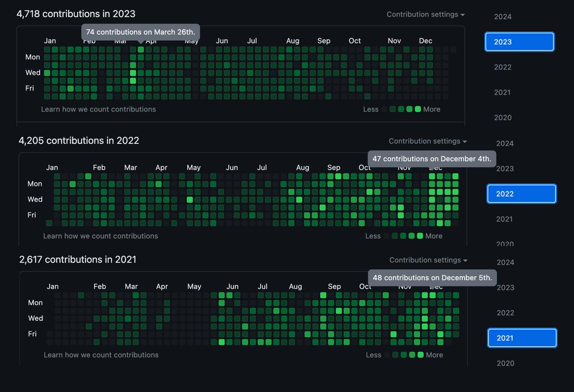Click the brightest legend swatch beside More, 2021 graph
The height and width of the screenshot is (392, 574).
click(421, 355)
